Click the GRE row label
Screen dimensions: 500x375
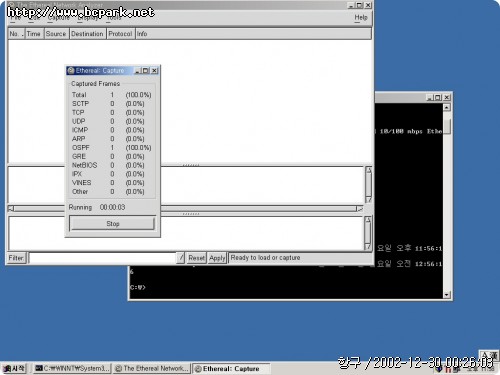79,156
